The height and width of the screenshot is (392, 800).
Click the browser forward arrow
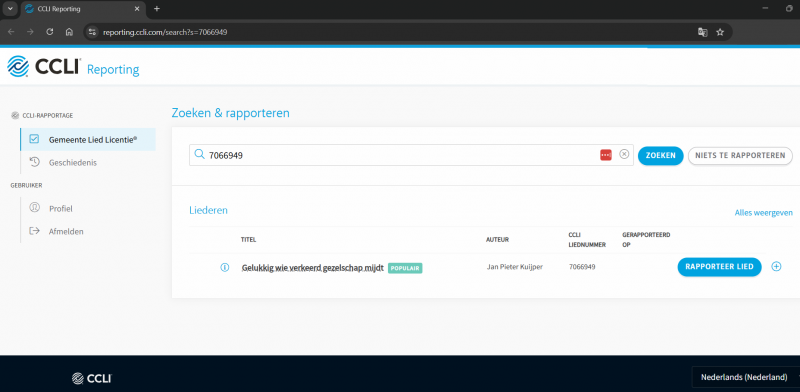[30, 32]
